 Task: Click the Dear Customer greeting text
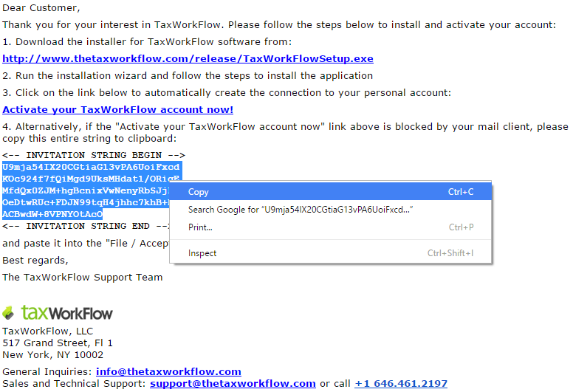pos(41,8)
